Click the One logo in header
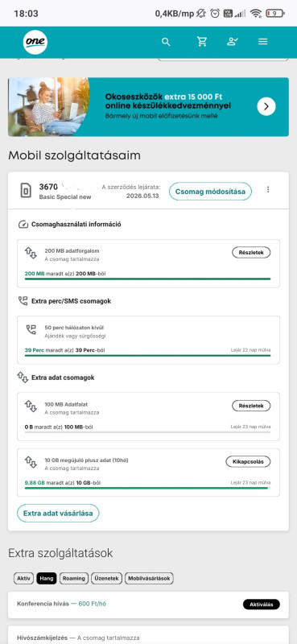The height and width of the screenshot is (644, 297). tap(35, 42)
